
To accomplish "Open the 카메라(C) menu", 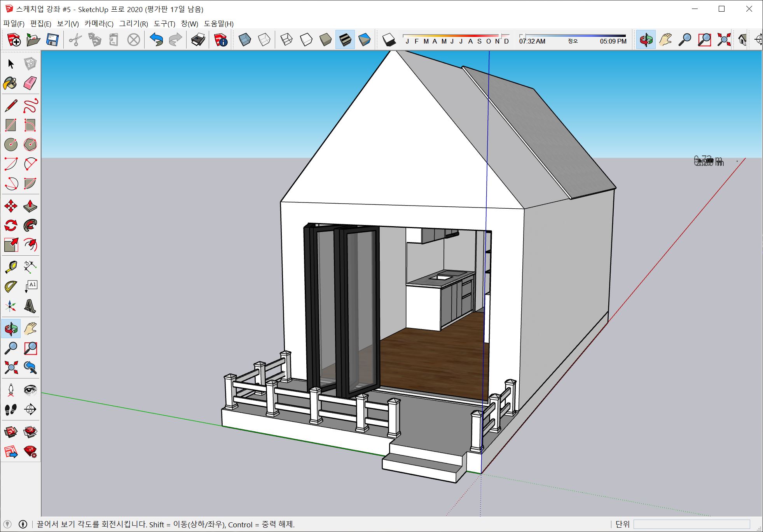I will (99, 24).
